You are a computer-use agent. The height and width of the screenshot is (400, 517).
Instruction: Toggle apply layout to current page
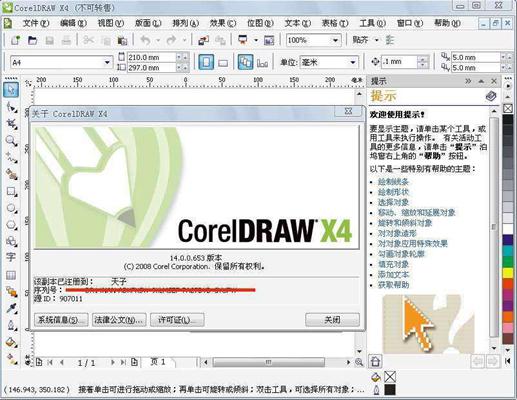pos(263,63)
